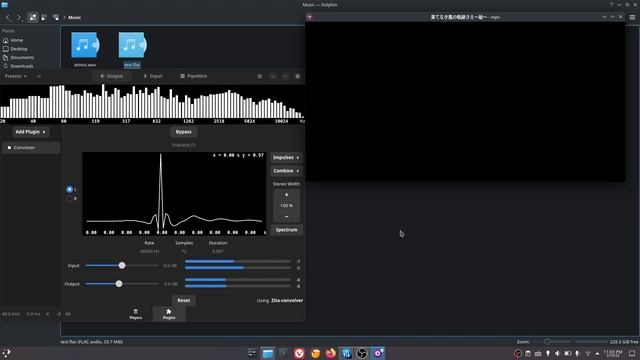Image resolution: width=640 pixels, height=360 pixels.
Task: Open battery status in system tray
Action: click(567, 353)
